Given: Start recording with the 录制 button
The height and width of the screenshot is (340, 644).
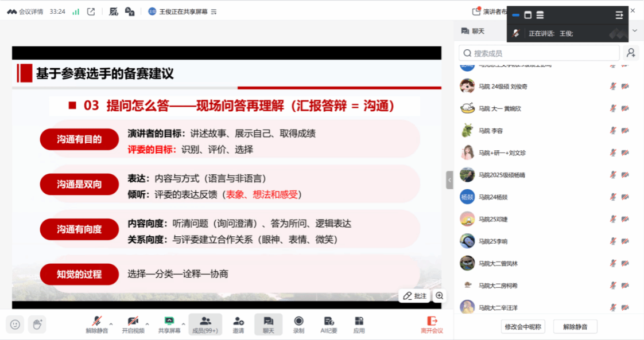Looking at the screenshot, I should (x=298, y=325).
